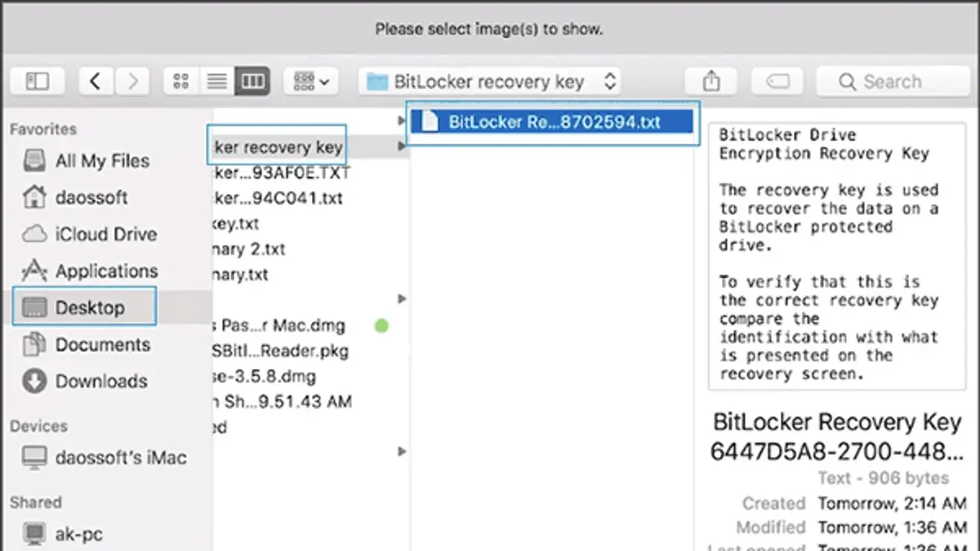Click the All My Files icon
The height and width of the screenshot is (551, 980).
point(34,161)
